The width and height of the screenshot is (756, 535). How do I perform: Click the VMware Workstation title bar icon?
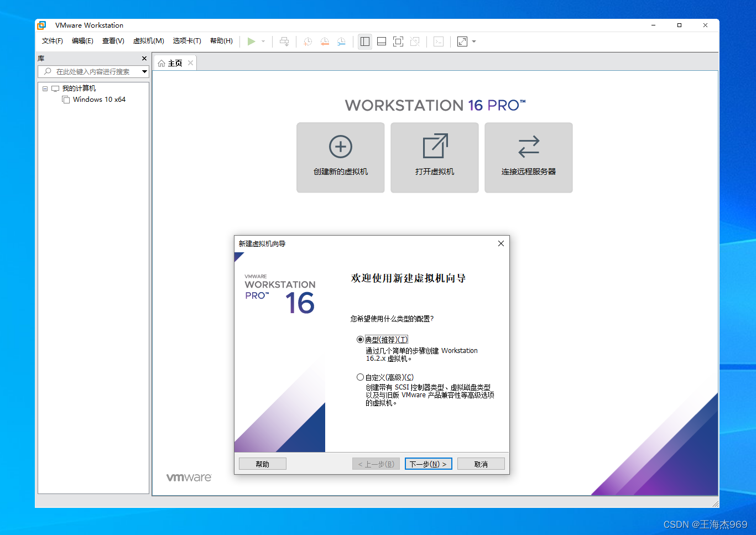pyautogui.click(x=41, y=25)
